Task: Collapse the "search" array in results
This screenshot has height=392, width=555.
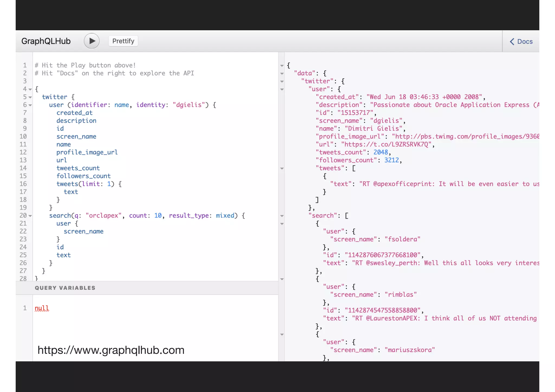Action: (x=282, y=216)
